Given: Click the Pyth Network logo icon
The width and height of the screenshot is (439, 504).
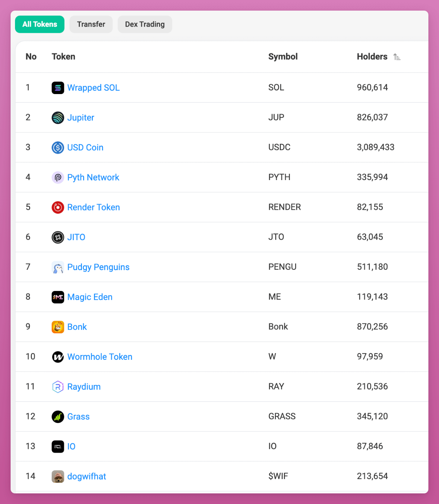Looking at the screenshot, I should pyautogui.click(x=58, y=178).
